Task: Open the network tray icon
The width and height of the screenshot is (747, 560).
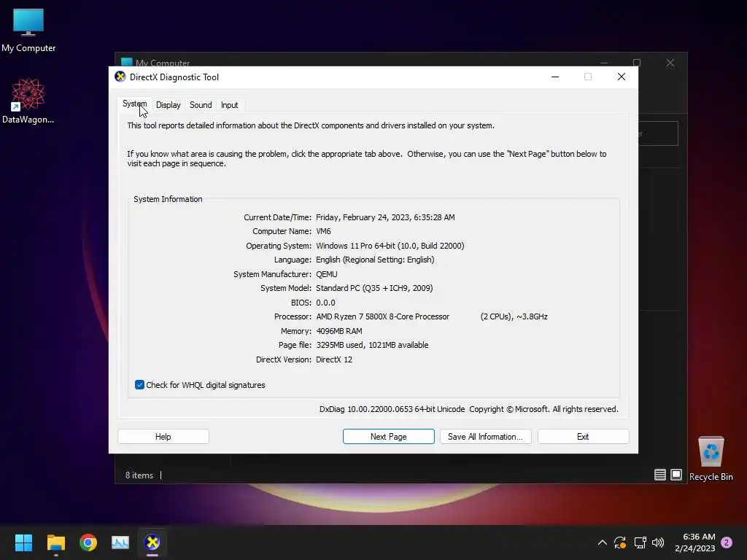Action: tap(640, 542)
